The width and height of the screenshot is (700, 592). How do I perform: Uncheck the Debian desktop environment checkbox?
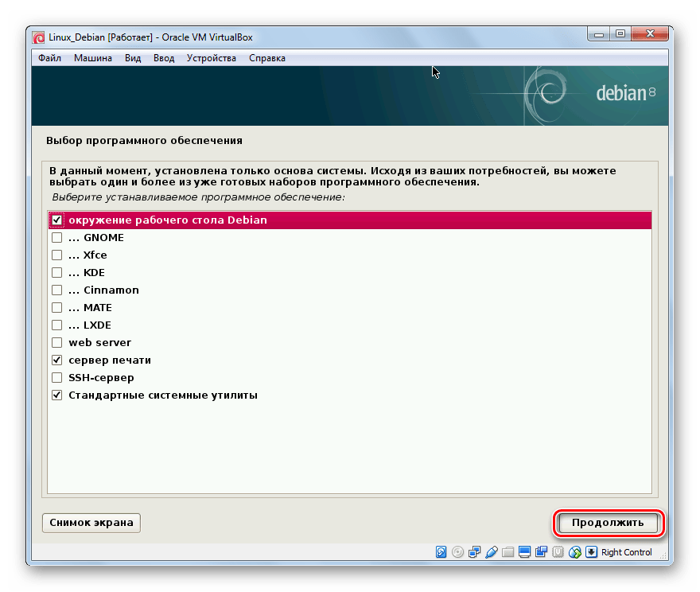56,220
